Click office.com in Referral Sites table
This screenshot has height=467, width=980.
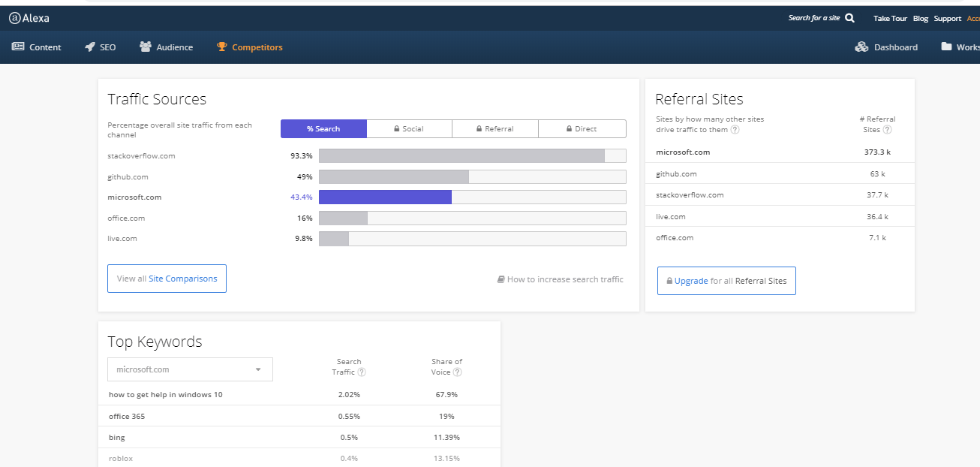coord(675,238)
